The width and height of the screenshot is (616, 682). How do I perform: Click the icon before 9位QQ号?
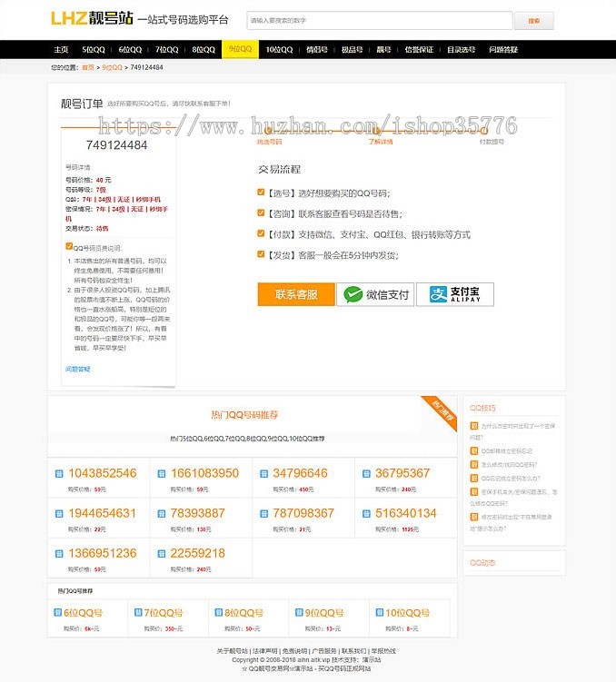click(x=299, y=612)
